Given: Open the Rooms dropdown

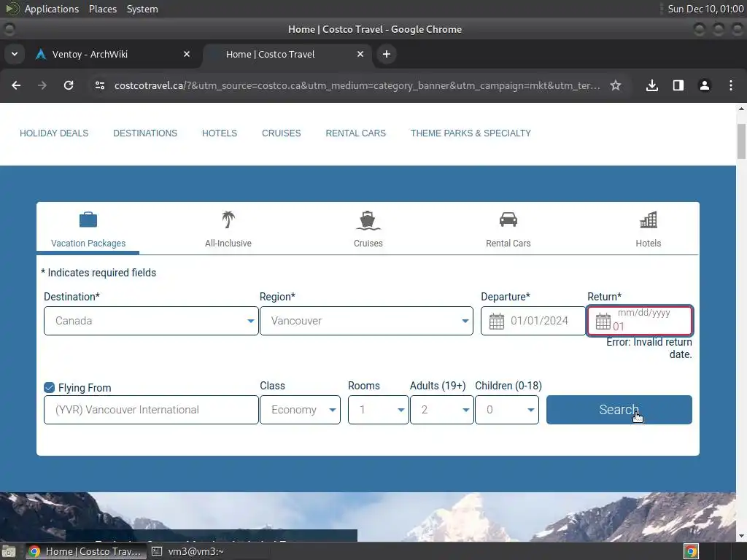Looking at the screenshot, I should 379,410.
